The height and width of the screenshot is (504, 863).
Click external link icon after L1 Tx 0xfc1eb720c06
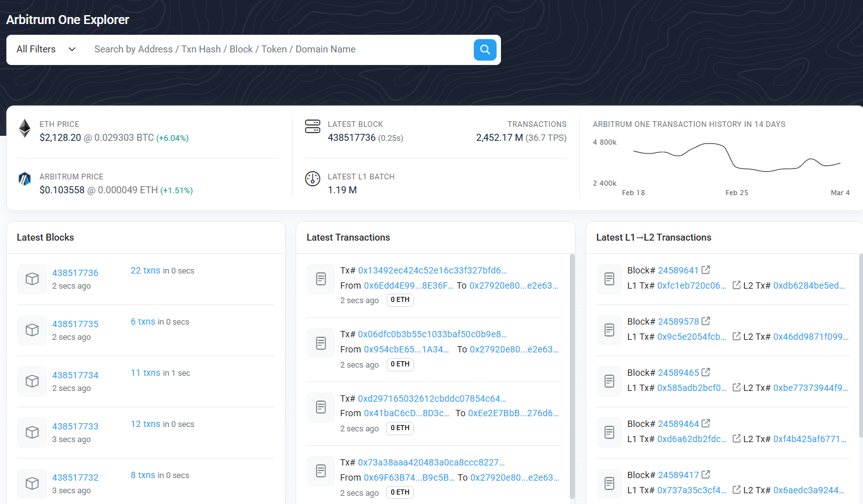[736, 285]
